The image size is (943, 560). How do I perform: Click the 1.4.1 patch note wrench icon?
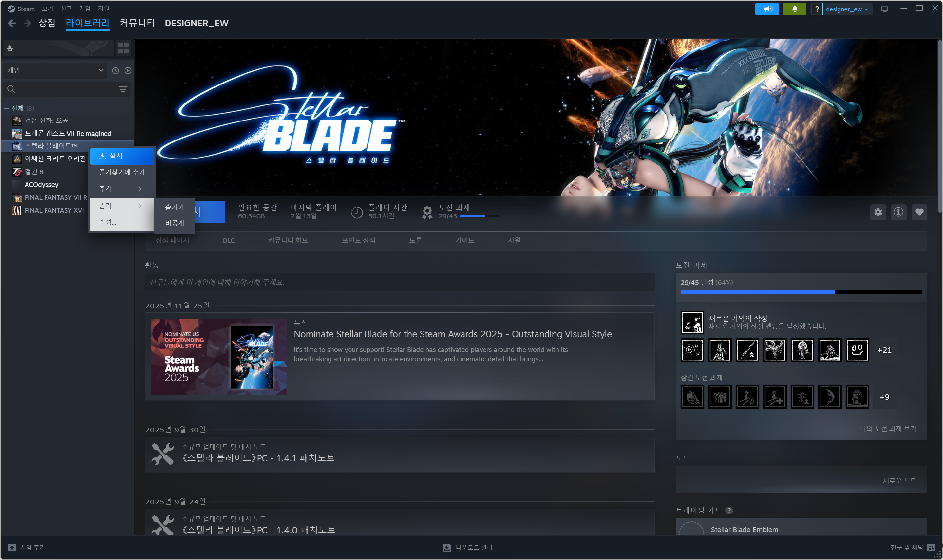162,454
